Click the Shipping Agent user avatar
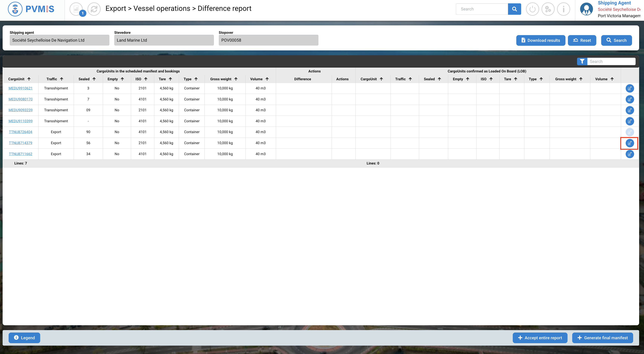Viewport: 644px width, 354px height. pos(586,9)
